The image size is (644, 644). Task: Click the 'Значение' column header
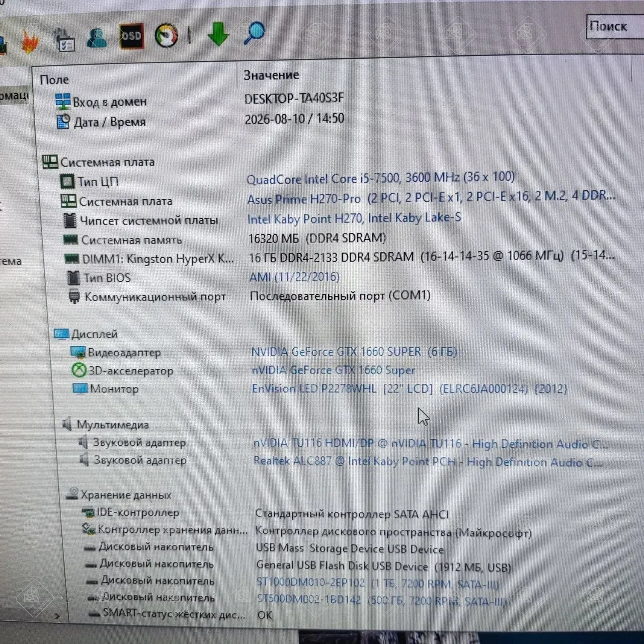(x=271, y=75)
